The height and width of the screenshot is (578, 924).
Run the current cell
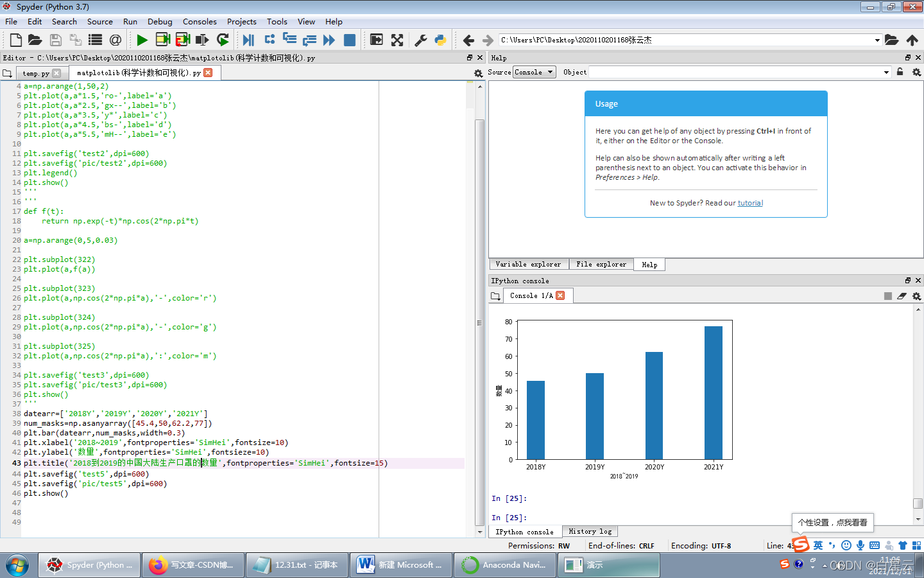(x=163, y=40)
